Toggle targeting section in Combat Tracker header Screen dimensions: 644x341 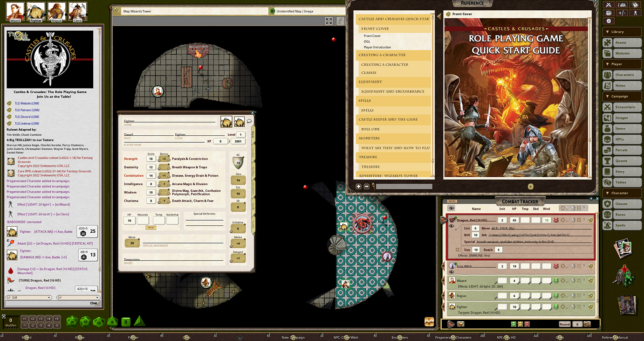[x=562, y=209]
